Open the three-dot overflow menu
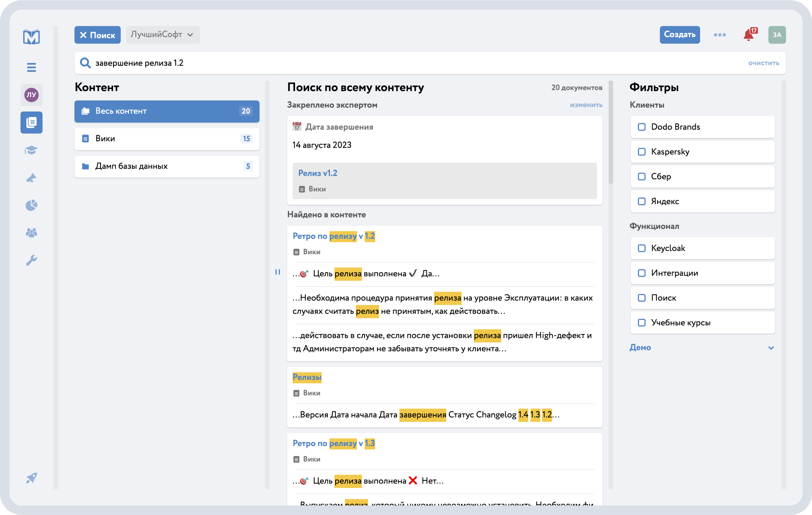Viewport: 812px width, 515px height. pyautogui.click(x=720, y=35)
